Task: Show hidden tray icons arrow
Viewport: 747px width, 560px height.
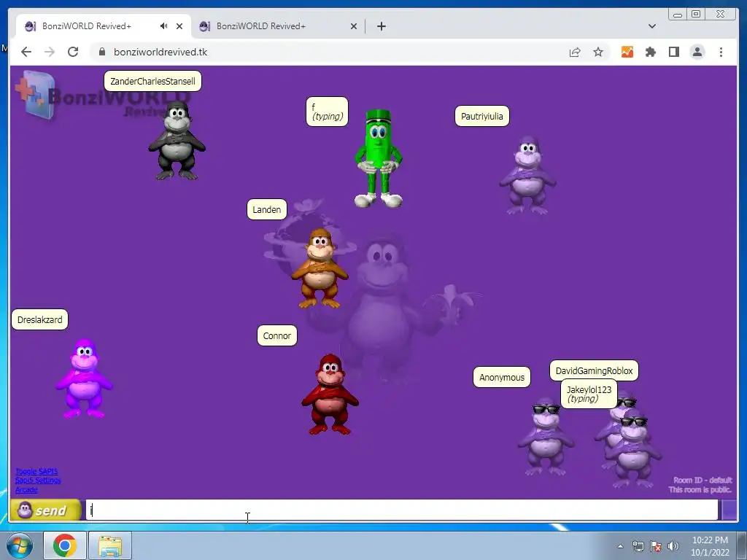Action: 620,546
